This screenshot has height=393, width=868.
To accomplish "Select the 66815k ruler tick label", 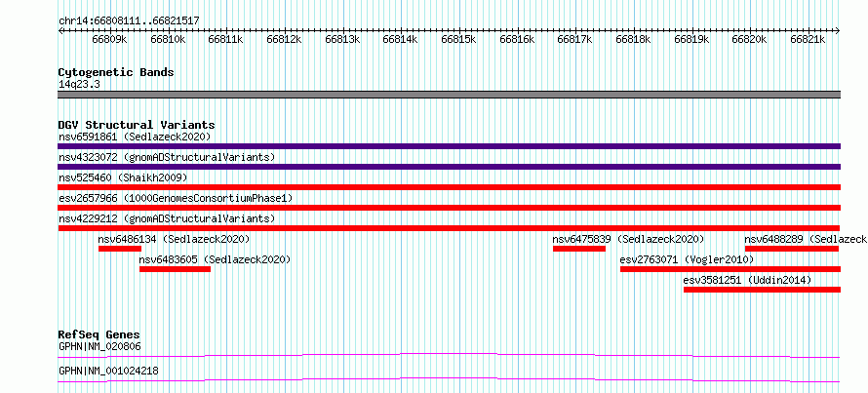I will [x=459, y=39].
